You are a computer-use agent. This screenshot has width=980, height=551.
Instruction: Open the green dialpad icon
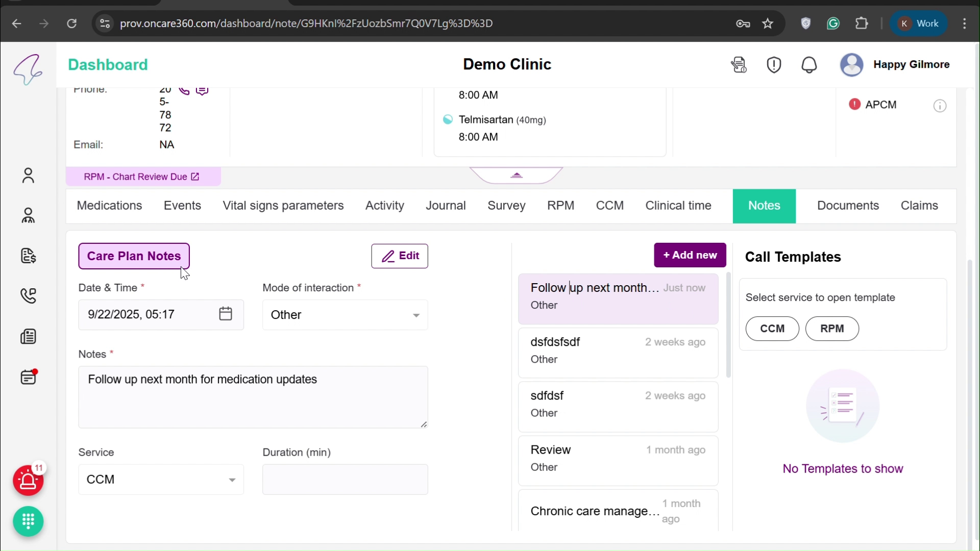pyautogui.click(x=28, y=521)
